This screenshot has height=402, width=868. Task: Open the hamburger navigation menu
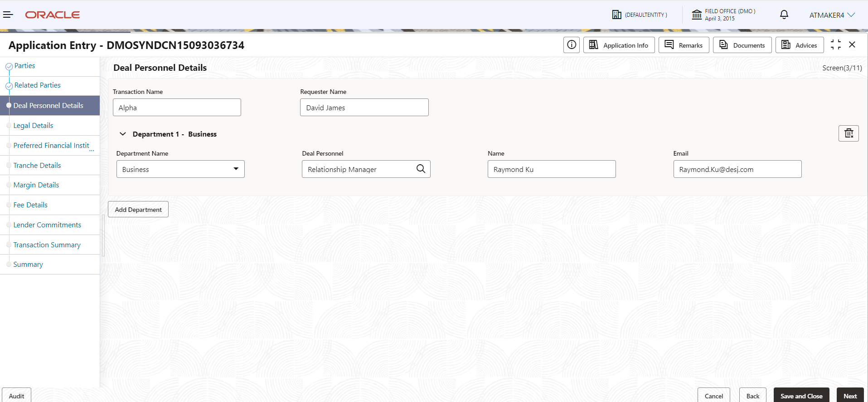pyautogui.click(x=8, y=15)
